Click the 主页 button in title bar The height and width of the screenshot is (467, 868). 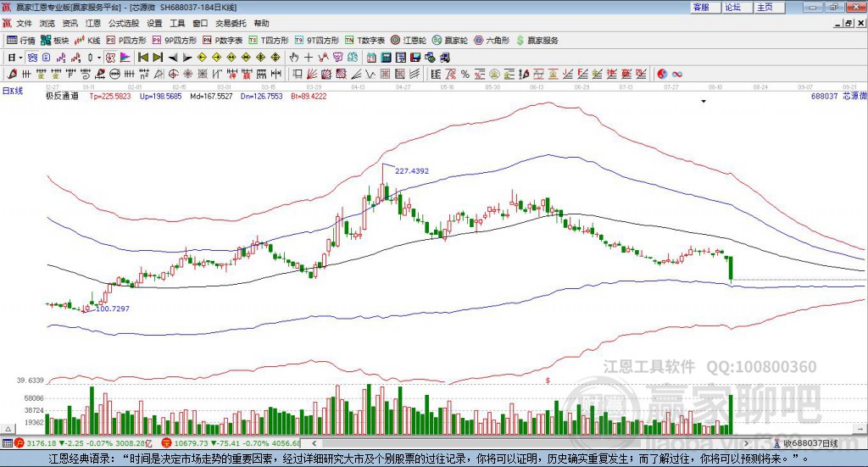click(770, 7)
